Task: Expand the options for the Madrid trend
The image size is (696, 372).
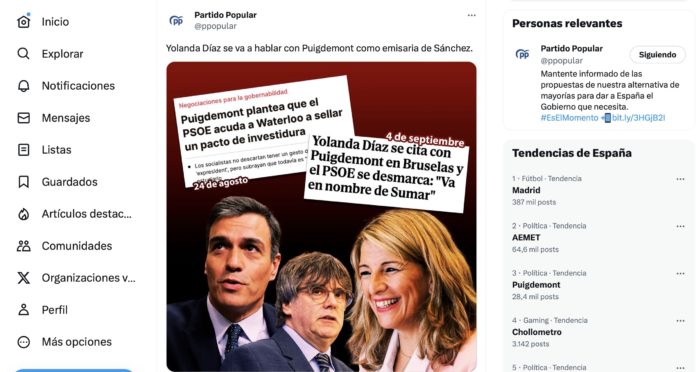Action: pos(680,179)
